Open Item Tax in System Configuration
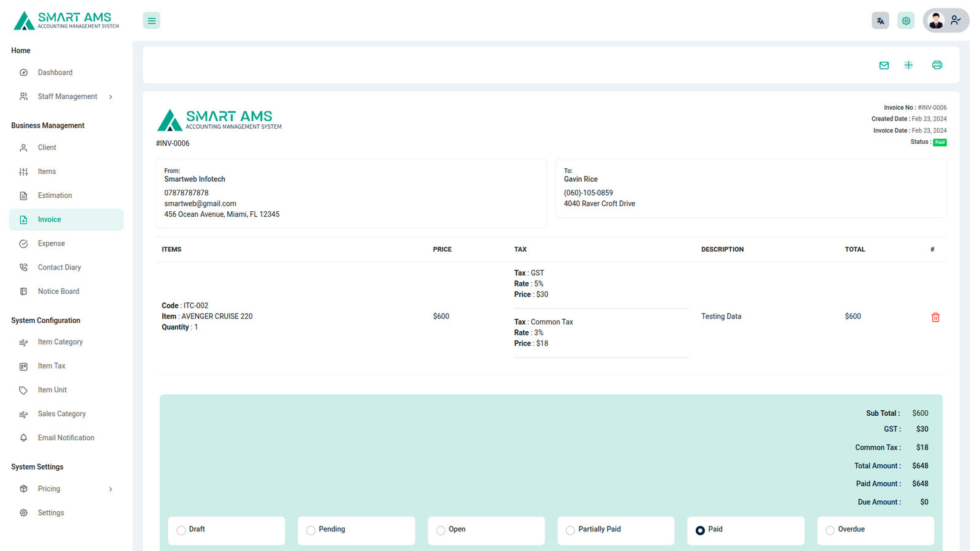980x551 pixels. click(x=51, y=366)
